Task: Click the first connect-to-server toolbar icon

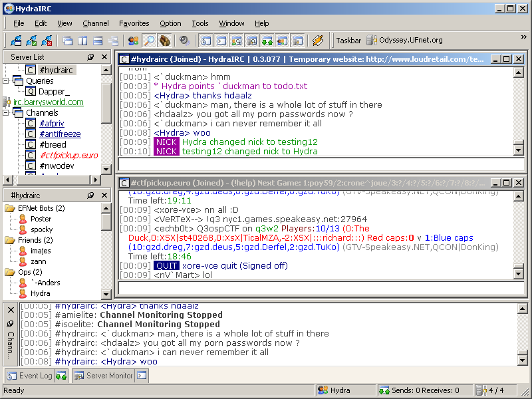Action: tap(16, 41)
